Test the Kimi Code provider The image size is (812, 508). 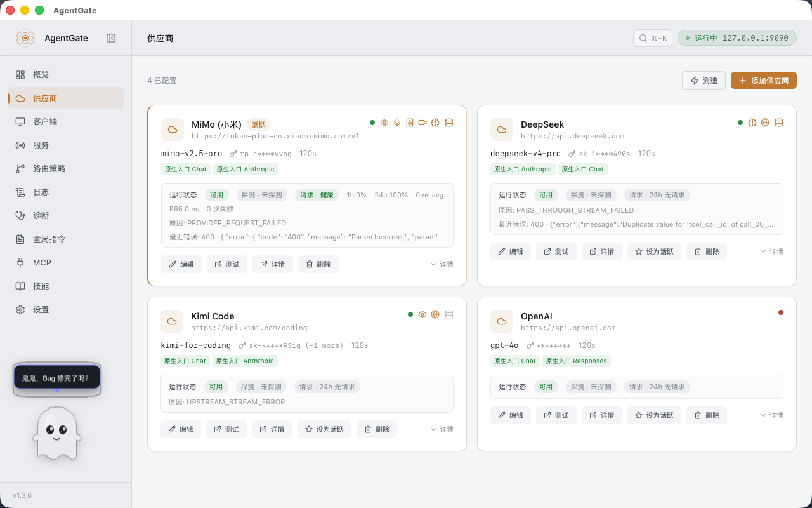tap(226, 429)
